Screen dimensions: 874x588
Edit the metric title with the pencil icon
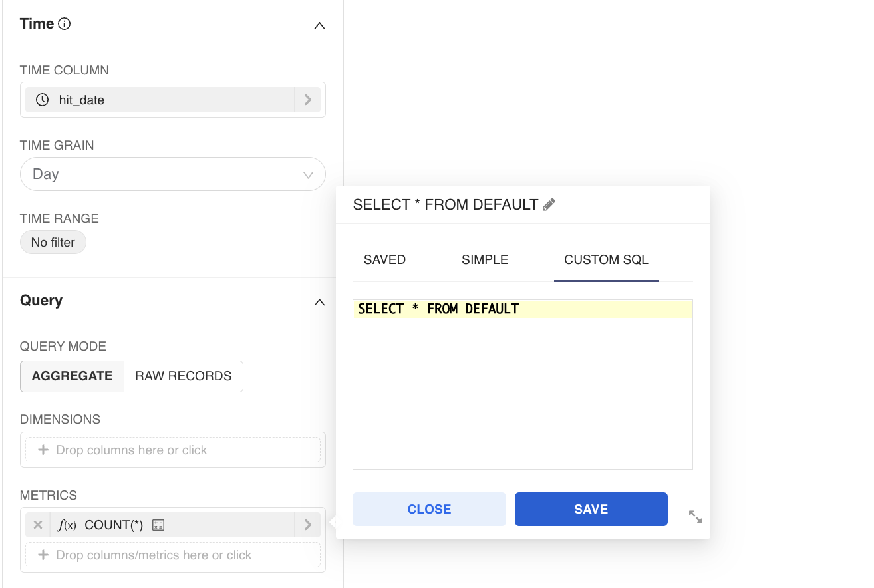pos(549,205)
